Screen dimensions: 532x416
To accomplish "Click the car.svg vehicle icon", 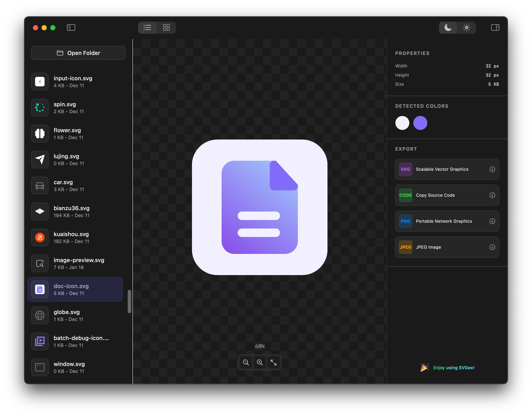I will [x=40, y=185].
